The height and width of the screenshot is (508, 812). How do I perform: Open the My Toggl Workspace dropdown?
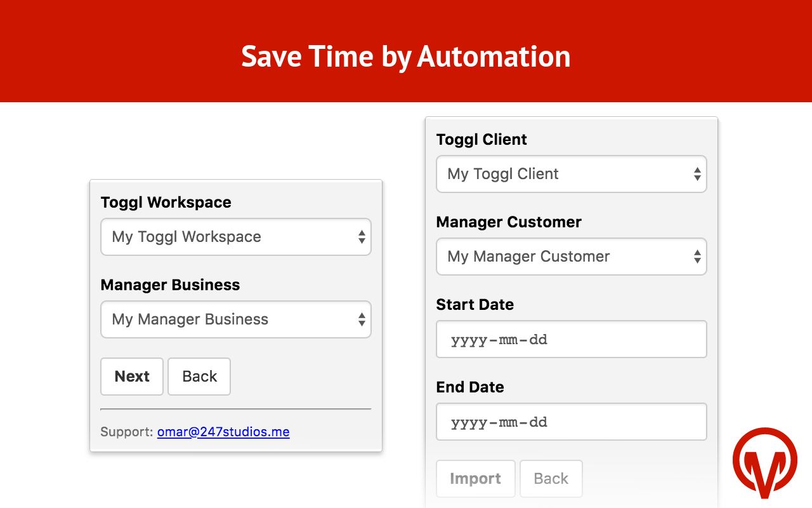click(x=236, y=237)
